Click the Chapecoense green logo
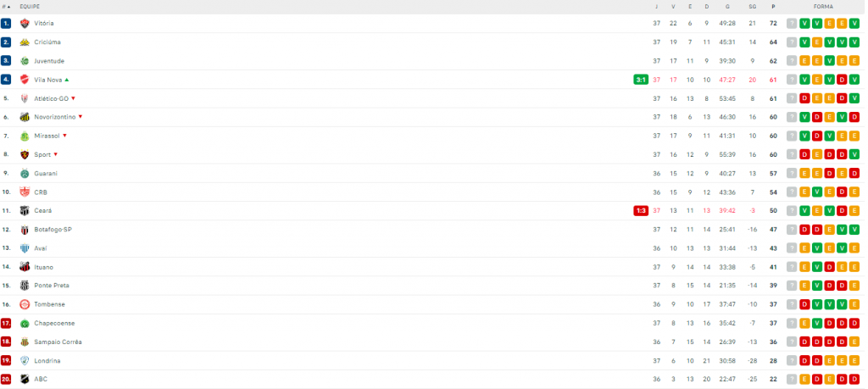868x389 pixels. point(25,323)
